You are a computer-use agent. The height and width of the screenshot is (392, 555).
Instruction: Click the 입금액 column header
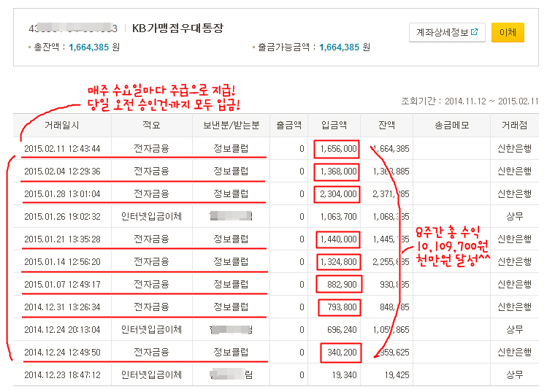337,126
